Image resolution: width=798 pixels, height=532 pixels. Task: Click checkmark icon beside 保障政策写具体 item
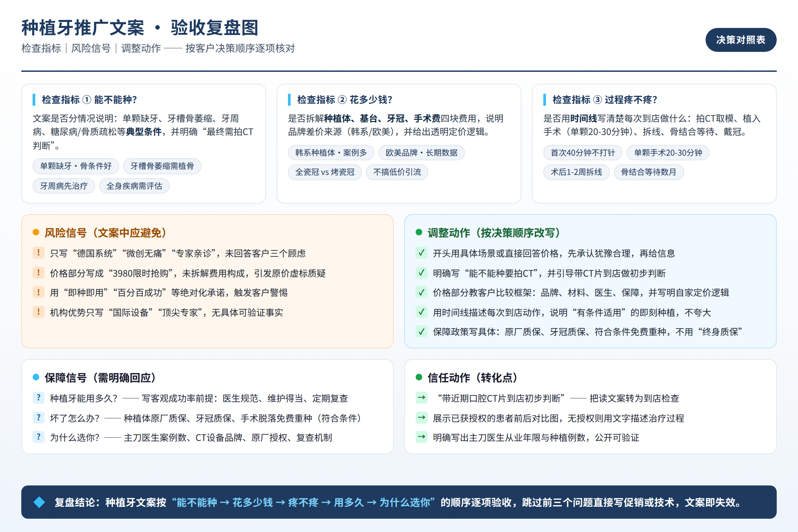(x=421, y=332)
